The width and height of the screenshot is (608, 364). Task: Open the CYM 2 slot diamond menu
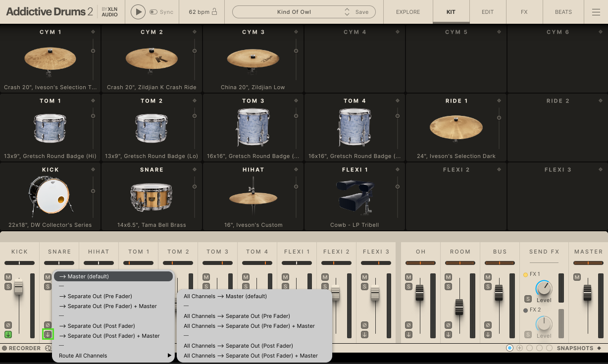pos(195,32)
